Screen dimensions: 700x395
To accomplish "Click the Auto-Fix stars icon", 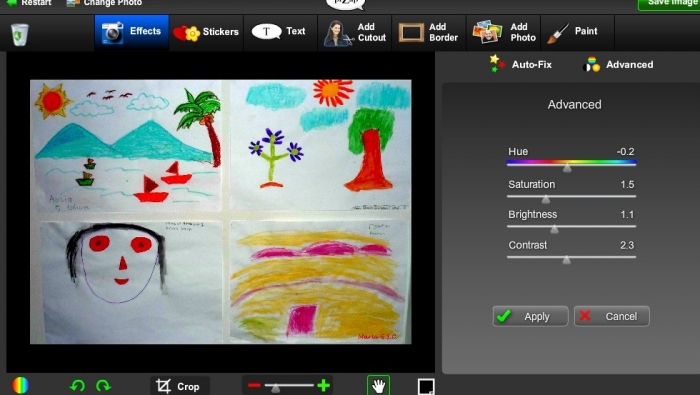I will tap(497, 64).
